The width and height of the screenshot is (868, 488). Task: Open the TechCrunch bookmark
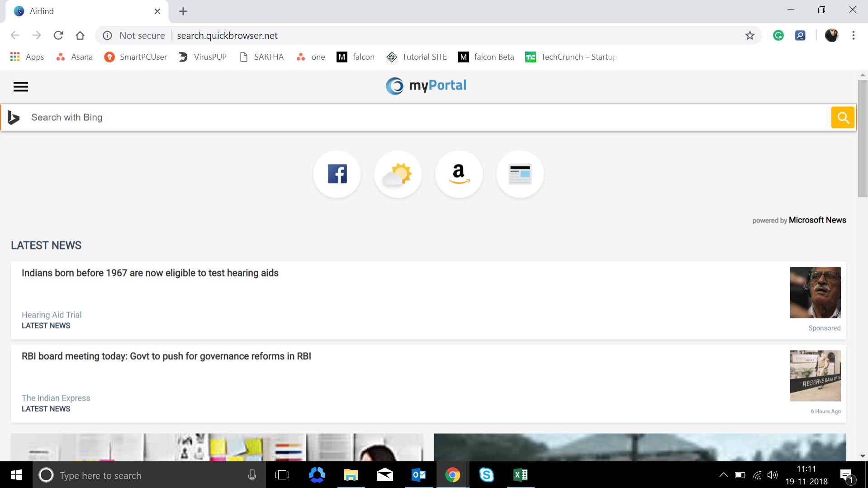[571, 57]
